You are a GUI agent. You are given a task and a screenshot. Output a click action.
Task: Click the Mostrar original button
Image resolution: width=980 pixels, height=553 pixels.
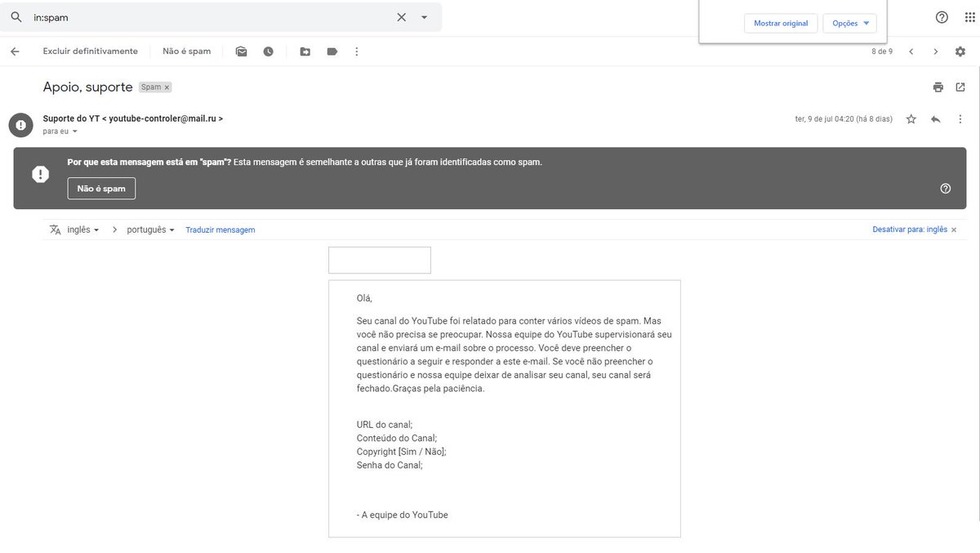click(x=781, y=24)
